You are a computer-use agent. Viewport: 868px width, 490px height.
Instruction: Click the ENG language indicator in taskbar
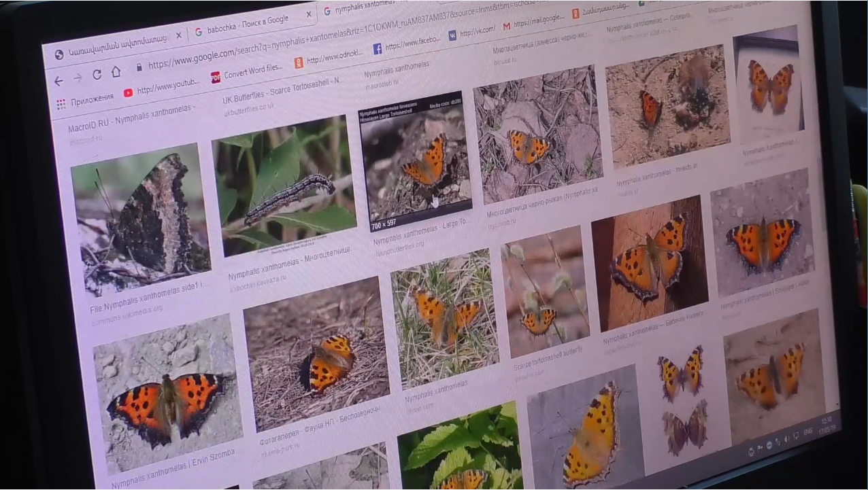(x=808, y=432)
